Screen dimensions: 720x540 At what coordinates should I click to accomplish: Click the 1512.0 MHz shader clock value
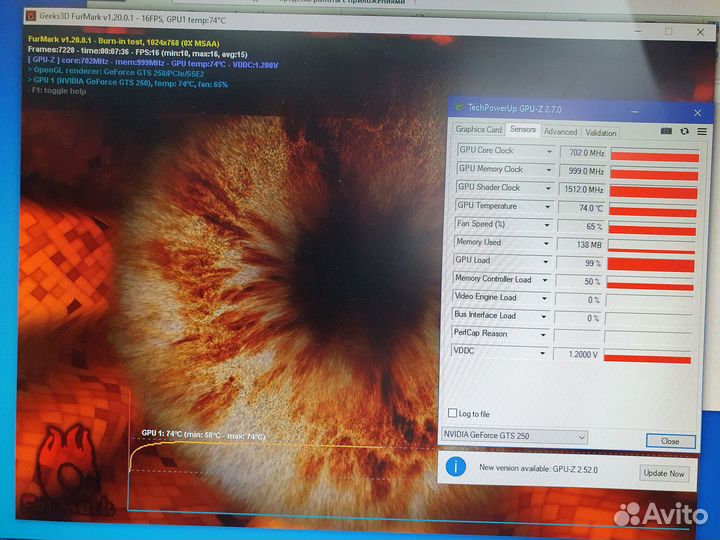tap(581, 189)
